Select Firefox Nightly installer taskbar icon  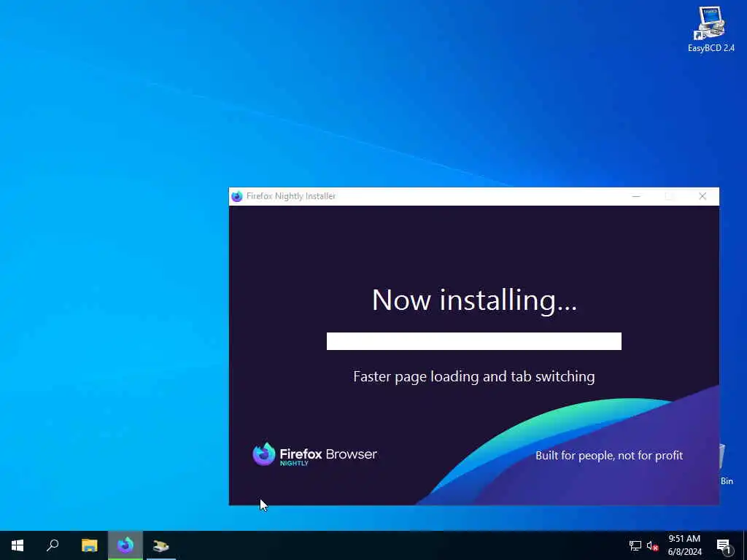tap(125, 545)
